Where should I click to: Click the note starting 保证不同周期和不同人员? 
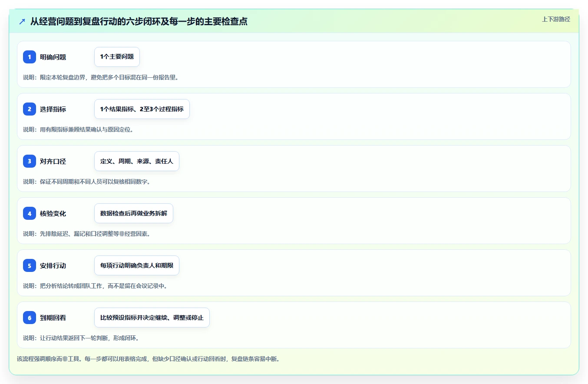tap(87, 182)
